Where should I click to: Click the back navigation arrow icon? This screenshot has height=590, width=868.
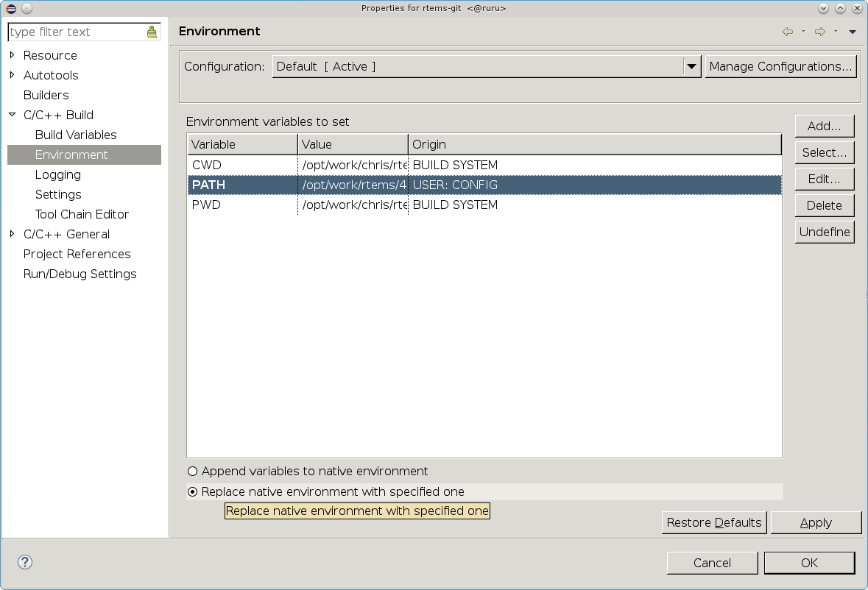[x=787, y=32]
